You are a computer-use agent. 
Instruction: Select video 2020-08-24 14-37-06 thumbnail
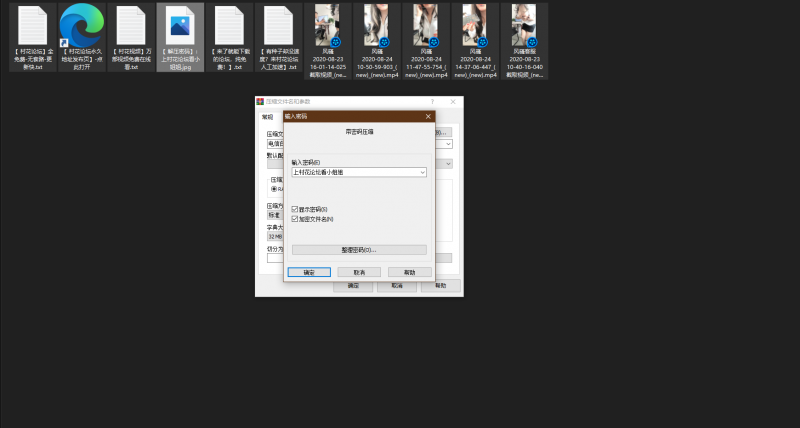click(x=476, y=26)
